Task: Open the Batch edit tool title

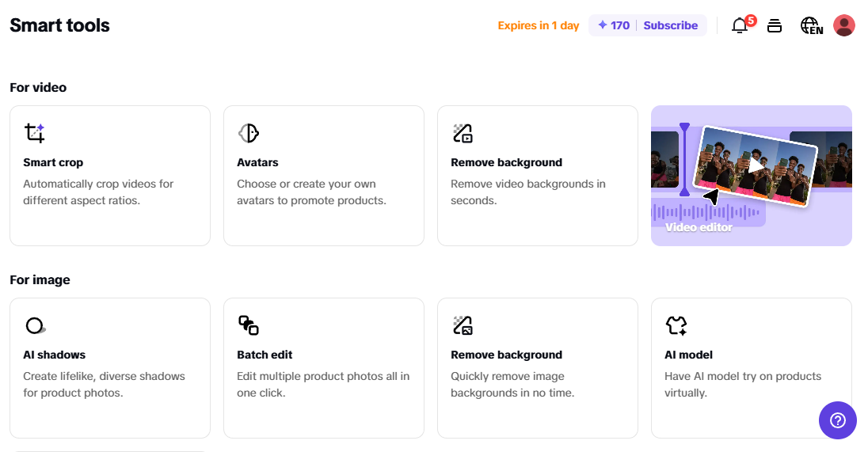Action: click(265, 355)
